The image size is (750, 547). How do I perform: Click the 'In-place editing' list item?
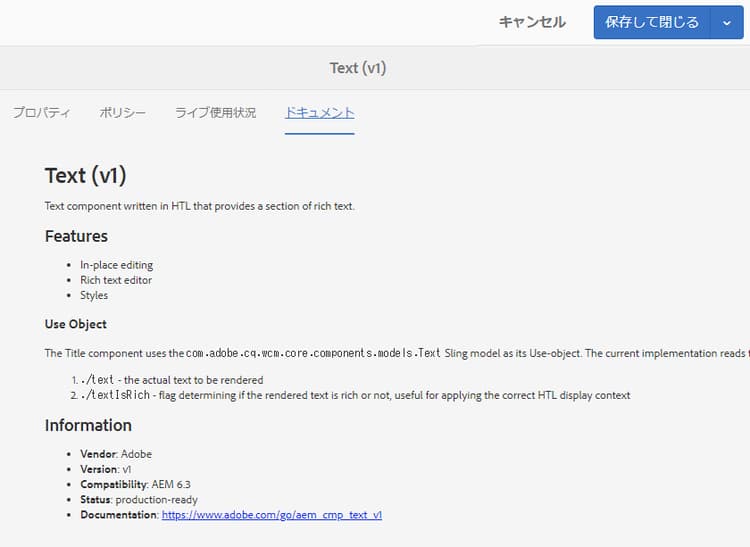117,265
